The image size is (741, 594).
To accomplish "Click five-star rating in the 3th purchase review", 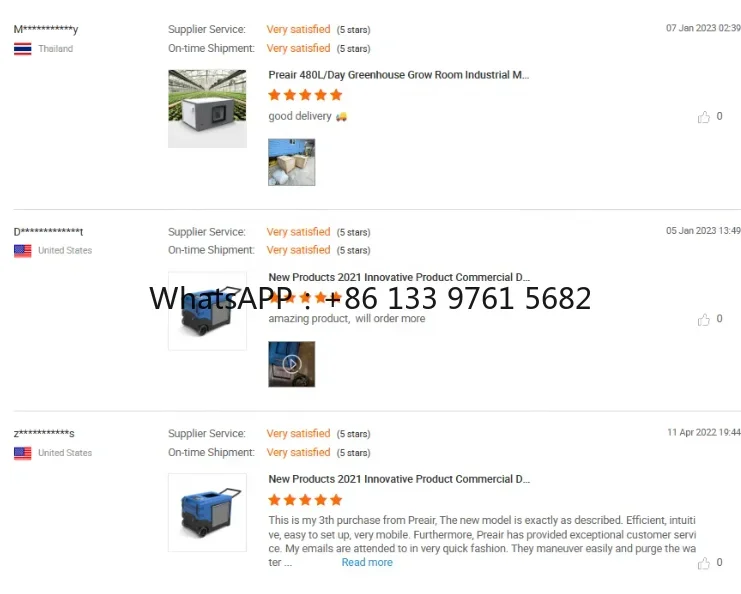I will coord(305,500).
